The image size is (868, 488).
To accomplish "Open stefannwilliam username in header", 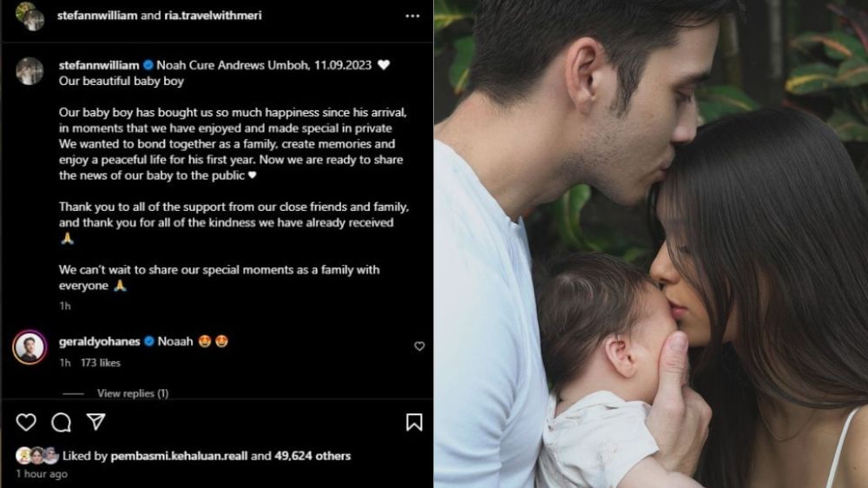I will [x=97, y=16].
